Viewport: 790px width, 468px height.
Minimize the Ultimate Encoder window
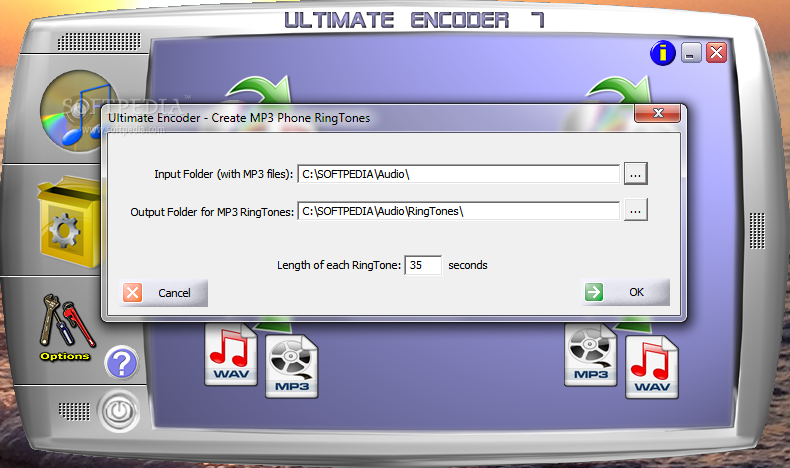[691, 52]
